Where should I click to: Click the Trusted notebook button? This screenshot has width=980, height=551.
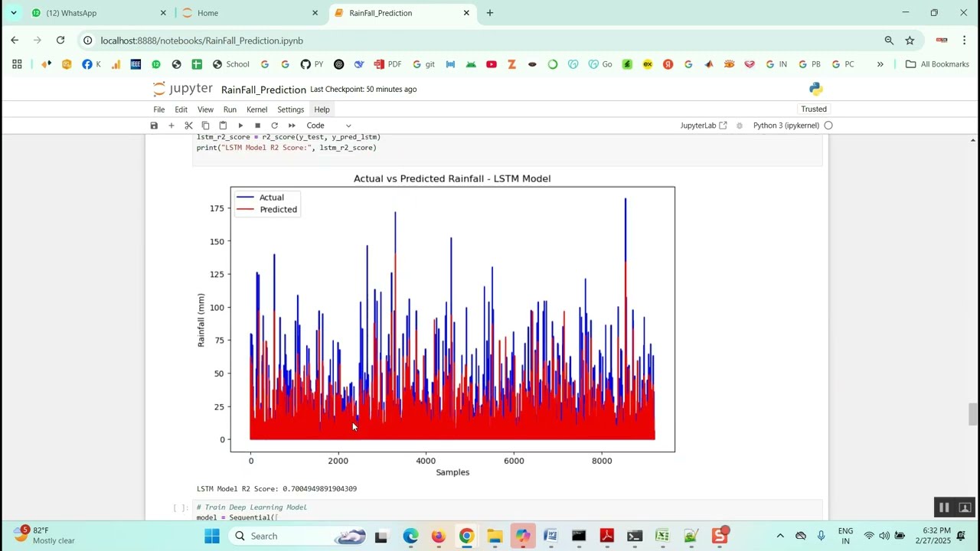814,109
